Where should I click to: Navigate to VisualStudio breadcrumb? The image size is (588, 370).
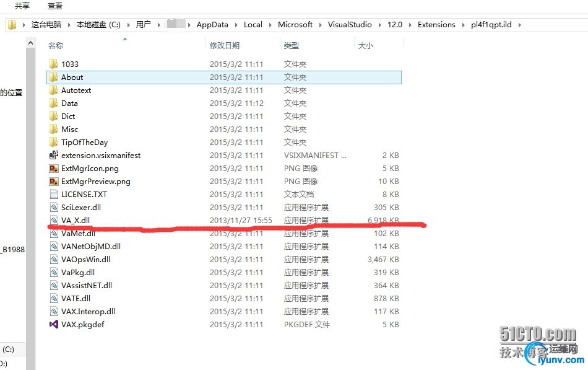[x=350, y=25]
